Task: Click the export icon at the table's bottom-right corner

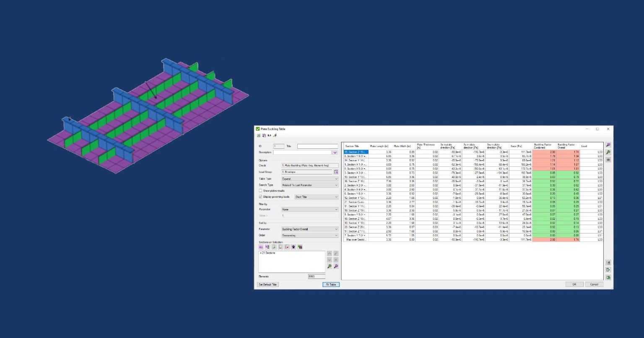Action: click(x=609, y=269)
